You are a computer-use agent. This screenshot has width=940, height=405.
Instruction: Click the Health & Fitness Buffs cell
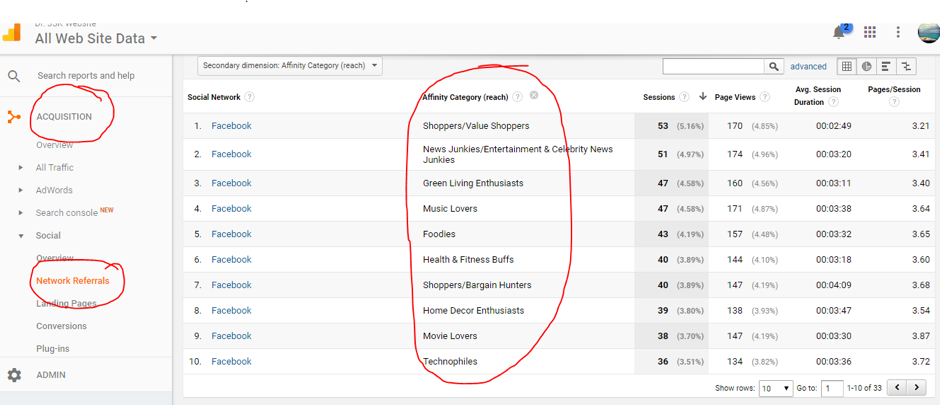pyautogui.click(x=468, y=259)
